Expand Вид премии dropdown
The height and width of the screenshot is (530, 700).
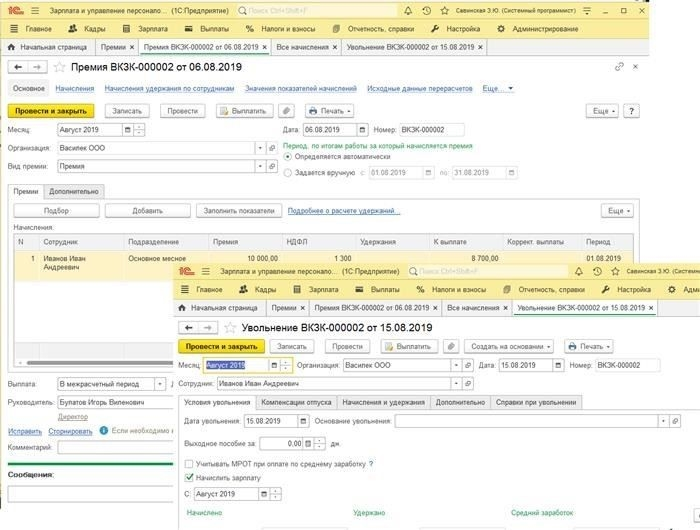(x=260, y=166)
